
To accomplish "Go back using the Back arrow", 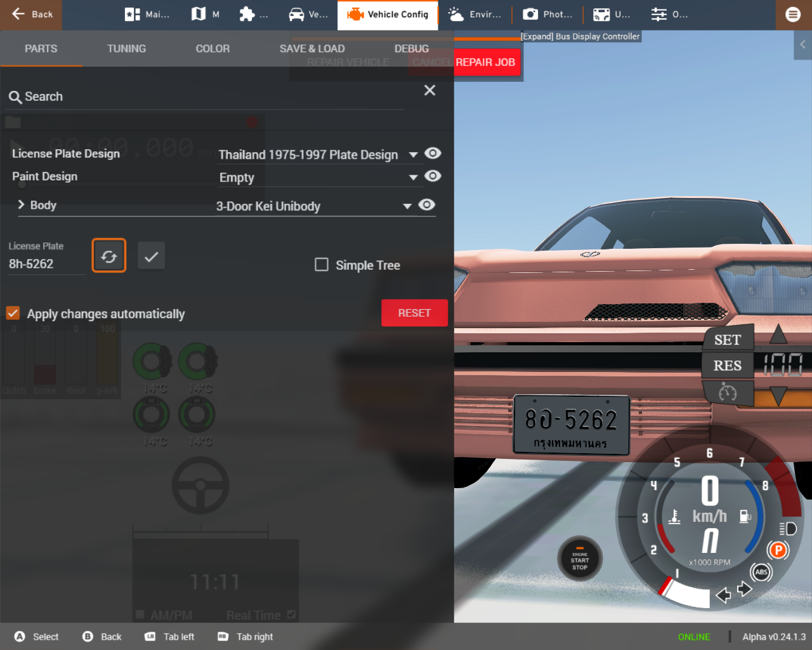I will click(x=31, y=15).
